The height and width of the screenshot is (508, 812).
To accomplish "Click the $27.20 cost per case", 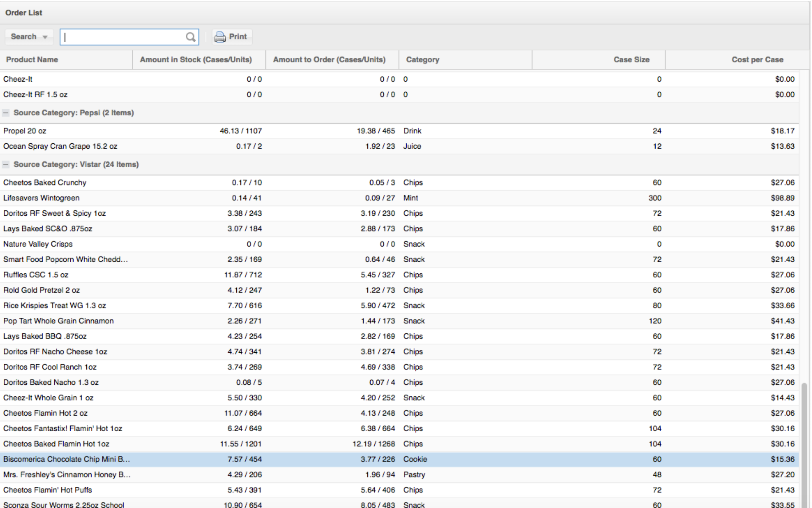I will (783, 474).
